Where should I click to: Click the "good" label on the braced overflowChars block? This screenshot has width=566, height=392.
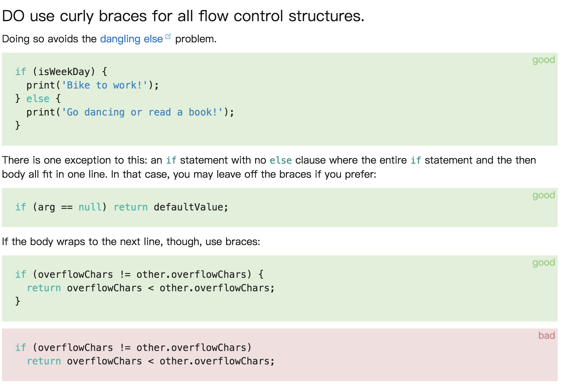543,262
